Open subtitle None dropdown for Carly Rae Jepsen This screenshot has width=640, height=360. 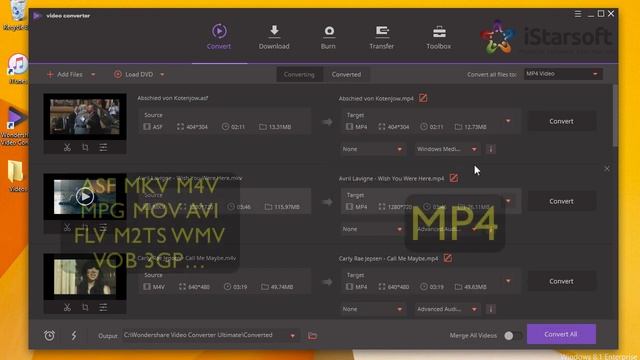pos(372,309)
